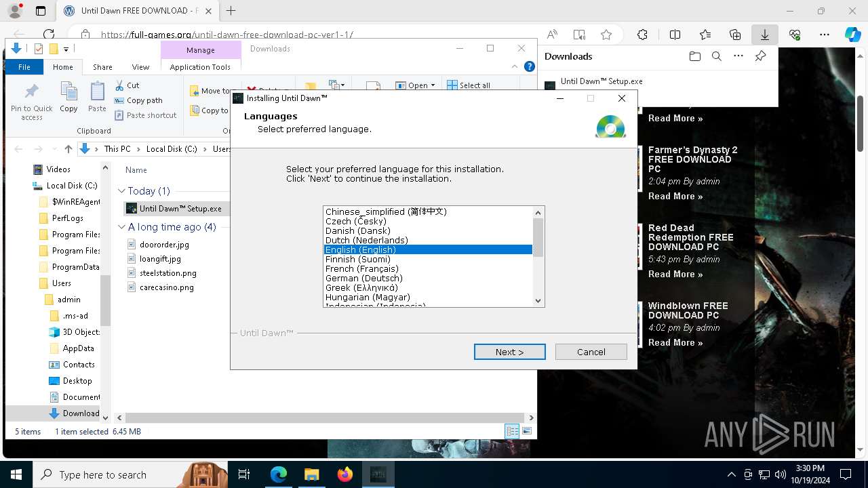
Task: Refresh the browser page
Action: [49, 35]
